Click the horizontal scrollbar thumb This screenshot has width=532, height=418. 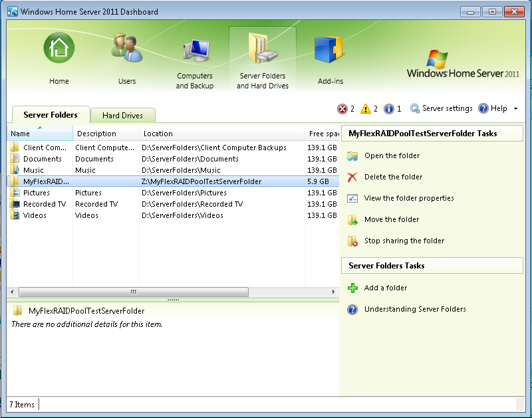[134, 292]
